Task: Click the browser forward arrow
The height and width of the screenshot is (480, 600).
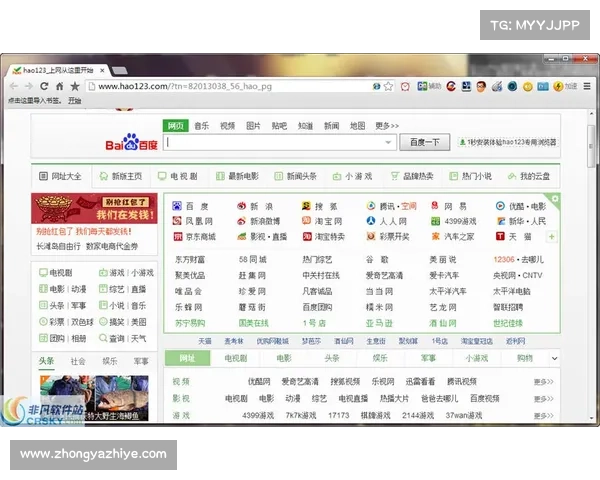Action: (29, 86)
